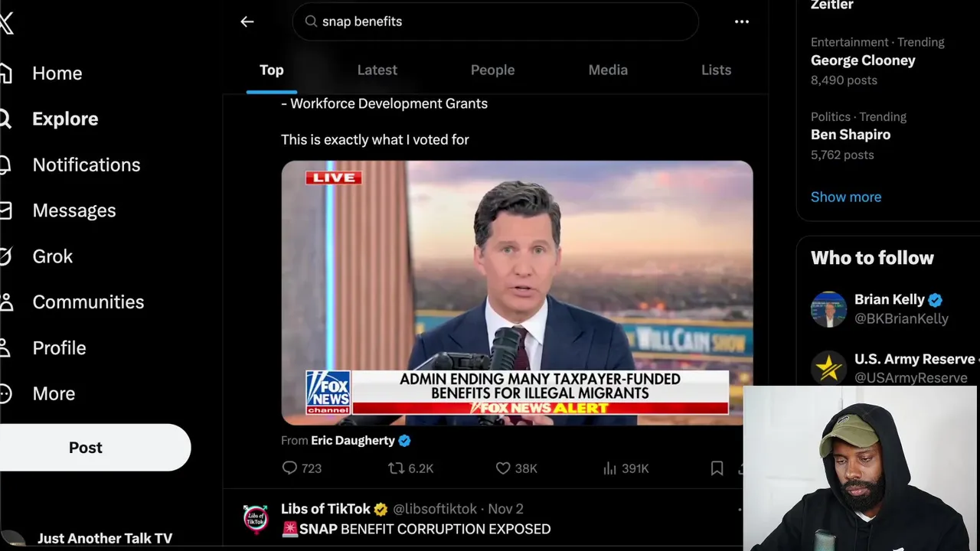Open the Grok icon in sidebar
980x551 pixels.
pyautogui.click(x=5, y=256)
